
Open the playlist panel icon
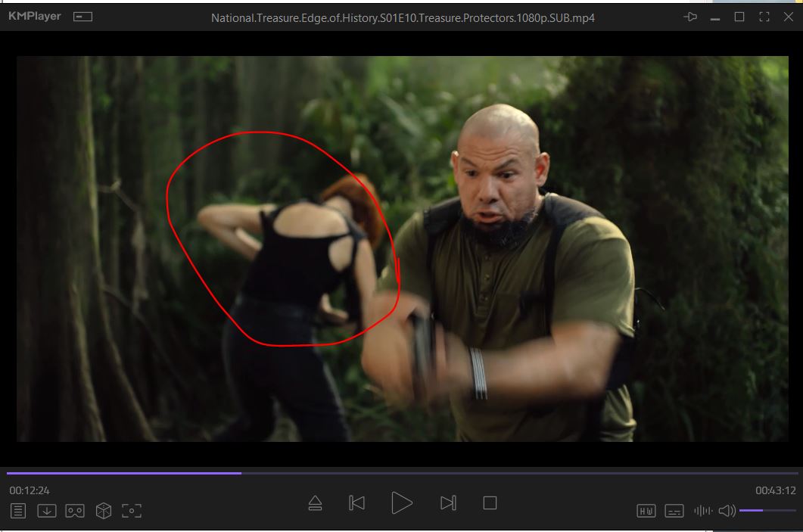(x=18, y=511)
